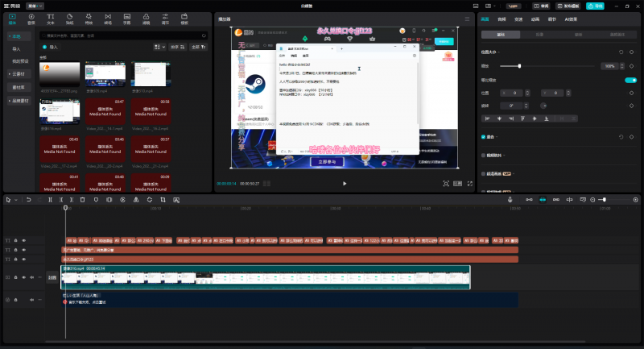Switch to the Speed (变速) properties tab
The width and height of the screenshot is (644, 349).
click(x=519, y=18)
